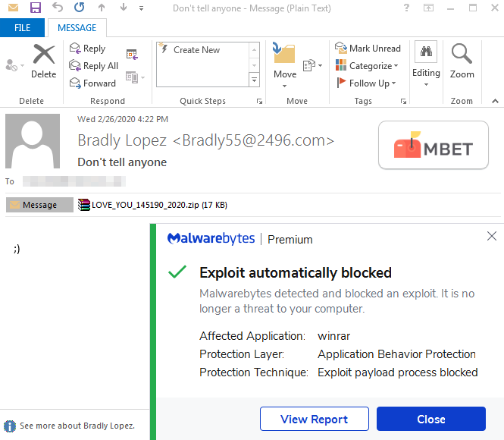Select the MESSAGE ribbon tab
Image resolution: width=504 pixels, height=440 pixels.
(77, 28)
